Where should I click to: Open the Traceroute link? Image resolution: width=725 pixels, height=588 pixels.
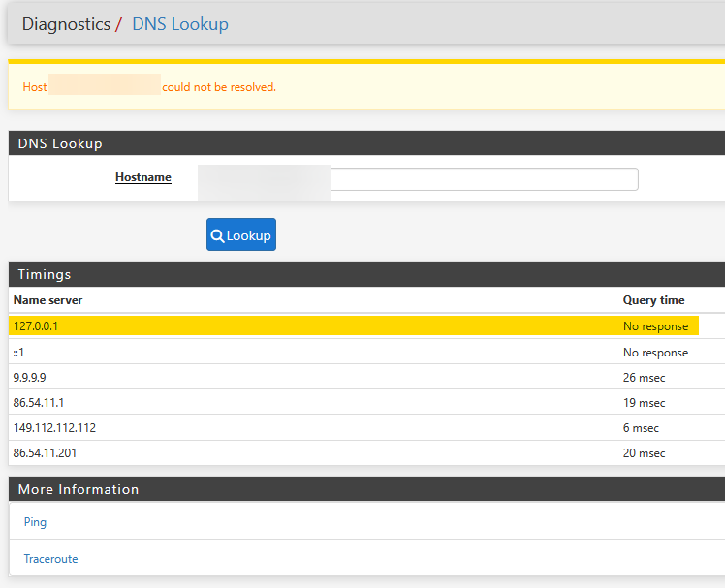point(50,559)
